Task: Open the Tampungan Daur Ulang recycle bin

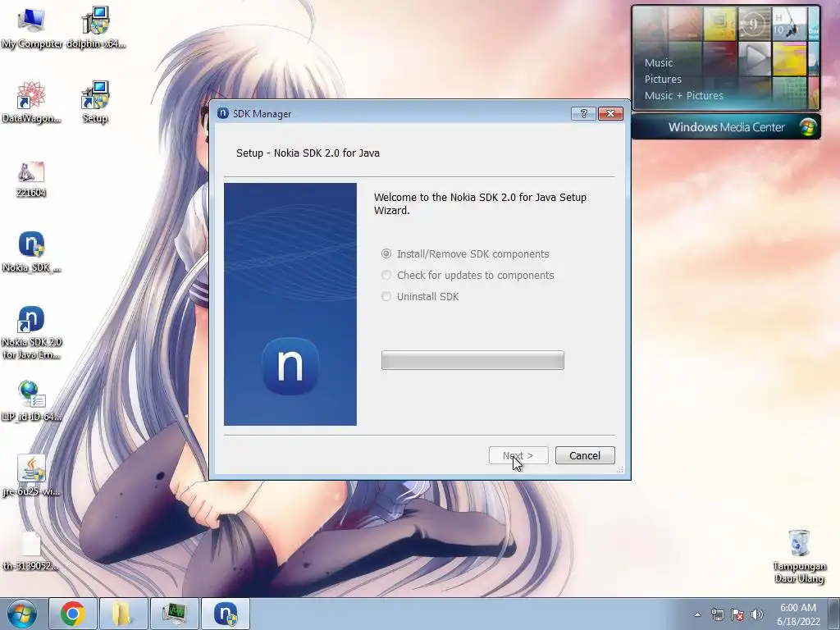Action: pos(799,556)
